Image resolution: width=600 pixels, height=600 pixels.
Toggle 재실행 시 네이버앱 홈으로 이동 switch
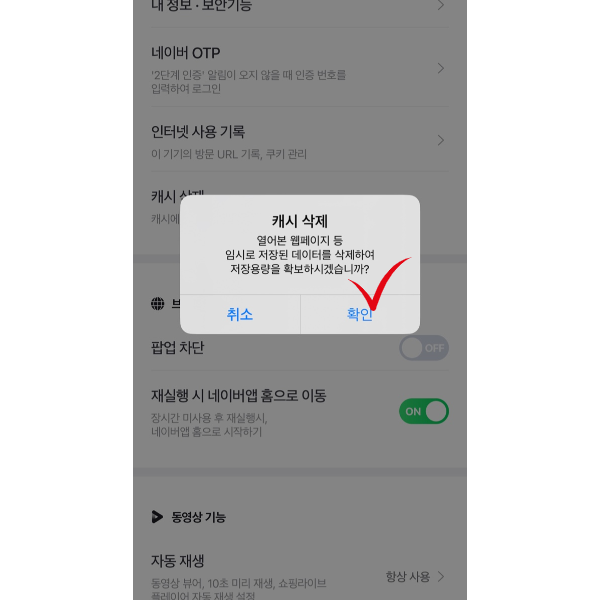[x=424, y=411]
